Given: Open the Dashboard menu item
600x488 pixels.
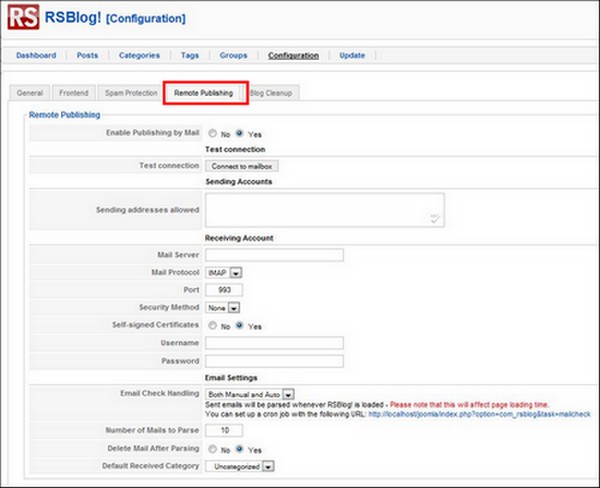Looking at the screenshot, I should pos(36,55).
